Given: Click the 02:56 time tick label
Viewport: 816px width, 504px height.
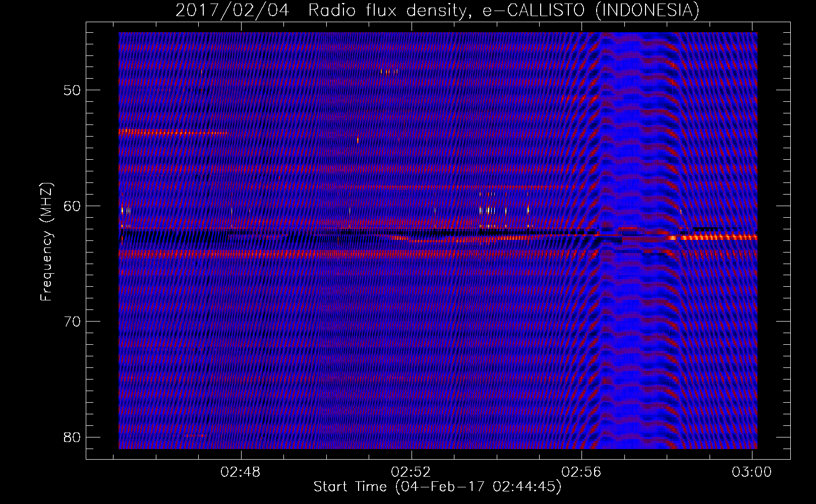Looking at the screenshot, I should coord(581,472).
